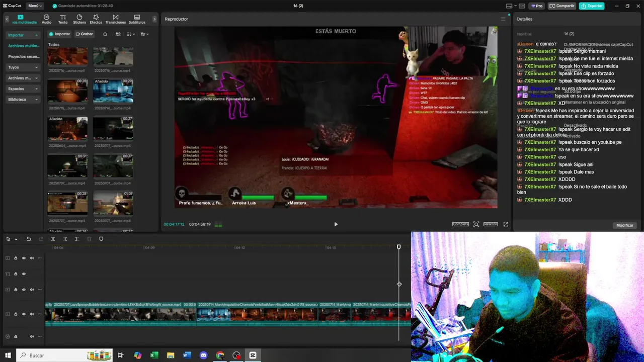This screenshot has width=644, height=362.
Task: Click the Exportar button
Action: [x=592, y=6]
